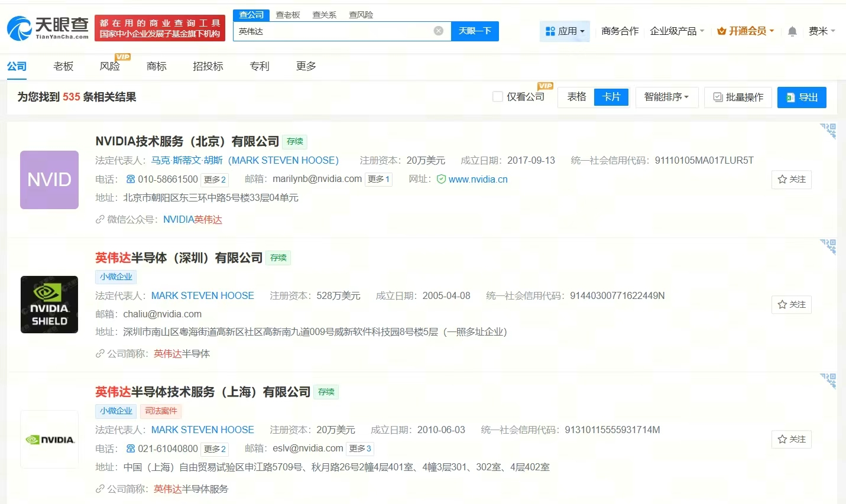
Task: Open MARK STEVEN HOOSE link of Shenzhen company
Action: pos(203,295)
